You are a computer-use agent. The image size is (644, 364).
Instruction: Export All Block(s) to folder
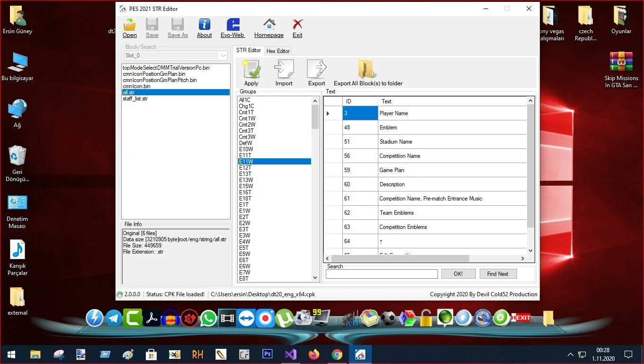point(368,73)
